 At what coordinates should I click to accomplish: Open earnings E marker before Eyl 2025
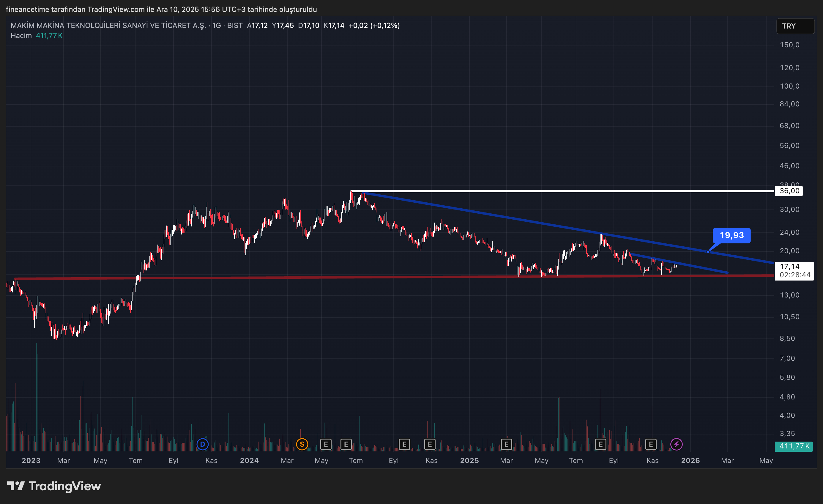pyautogui.click(x=600, y=444)
